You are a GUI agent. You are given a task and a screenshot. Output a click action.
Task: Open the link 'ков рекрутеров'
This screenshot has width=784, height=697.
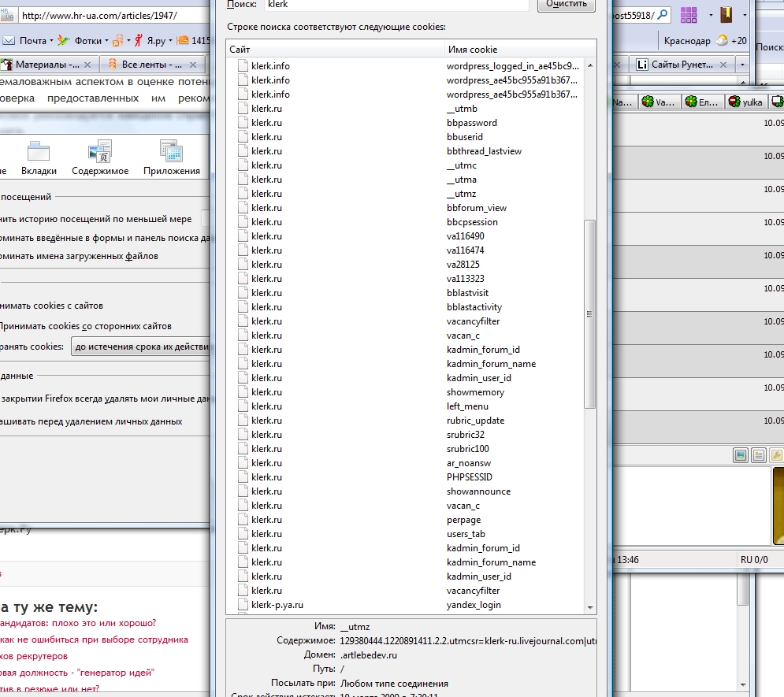pyautogui.click(x=34, y=656)
